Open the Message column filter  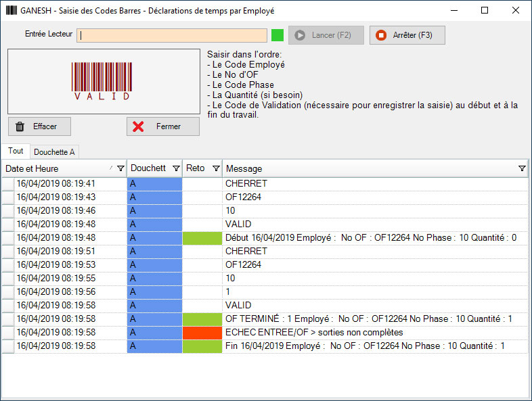point(522,168)
